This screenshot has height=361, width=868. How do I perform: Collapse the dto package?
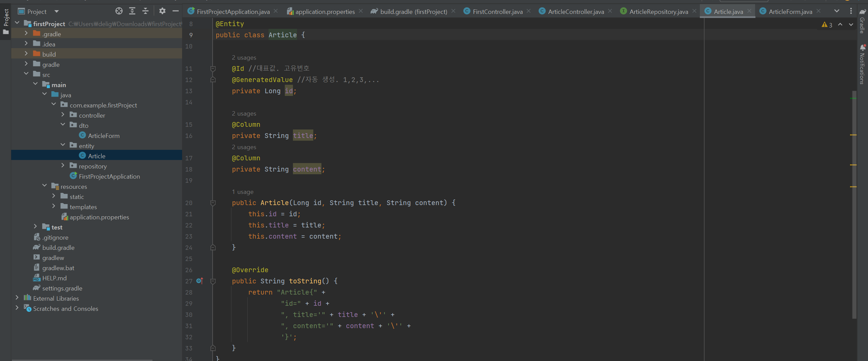coord(63,125)
